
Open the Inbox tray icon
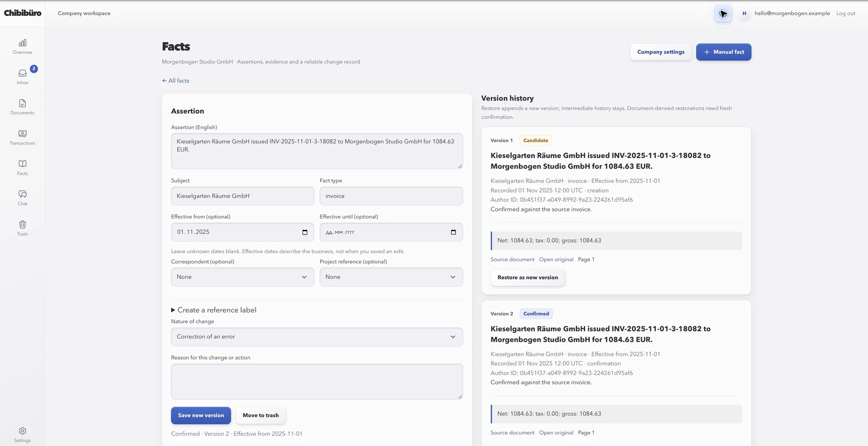pos(23,73)
